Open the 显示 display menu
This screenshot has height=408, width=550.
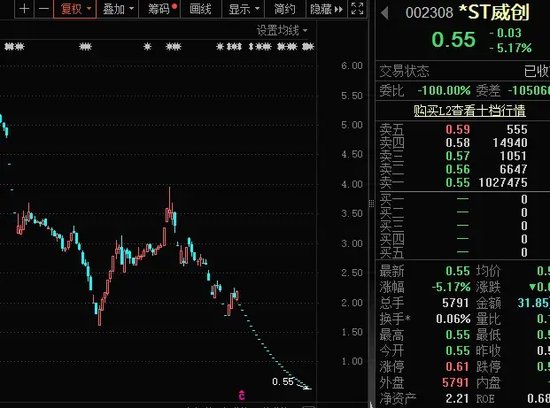tap(243, 9)
